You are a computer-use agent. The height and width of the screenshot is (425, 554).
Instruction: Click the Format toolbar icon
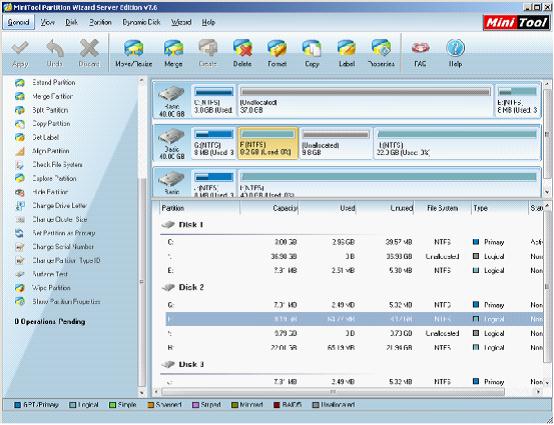pyautogui.click(x=277, y=49)
